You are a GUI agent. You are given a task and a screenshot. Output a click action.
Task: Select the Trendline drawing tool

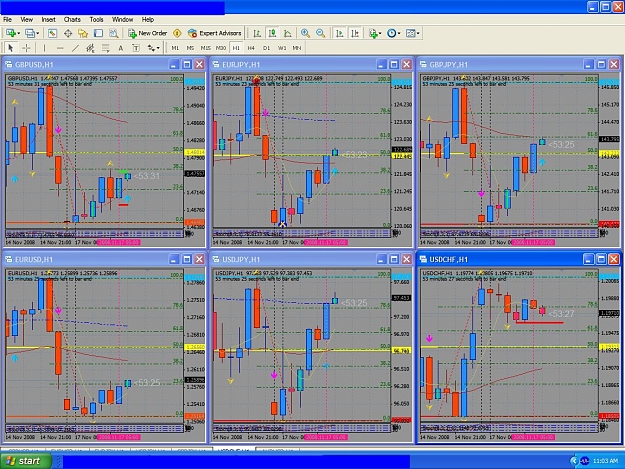[x=75, y=48]
